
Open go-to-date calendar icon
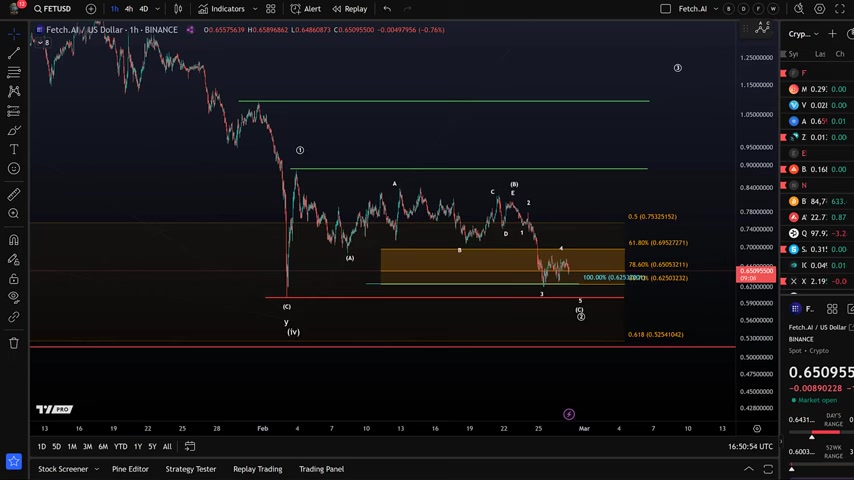190,447
